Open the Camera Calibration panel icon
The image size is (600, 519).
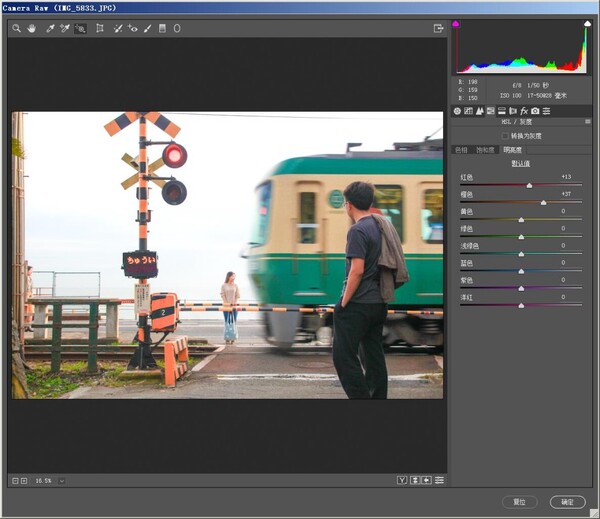(535, 111)
